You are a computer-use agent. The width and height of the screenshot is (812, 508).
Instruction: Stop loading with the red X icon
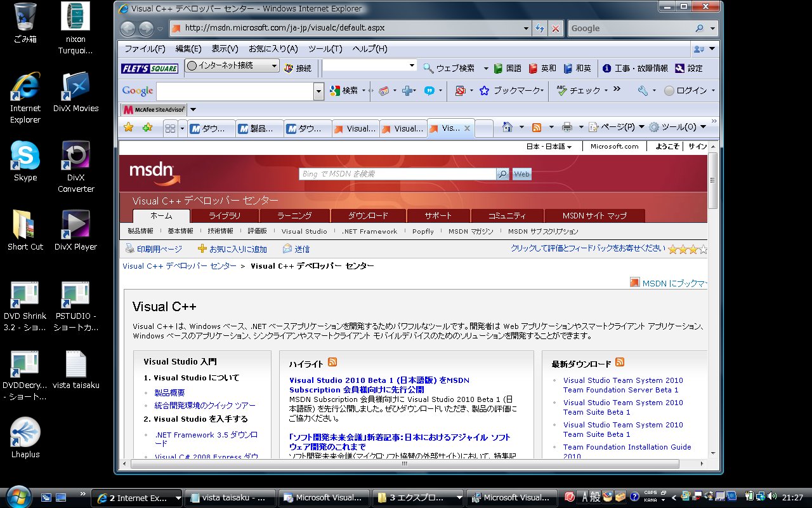click(556, 29)
